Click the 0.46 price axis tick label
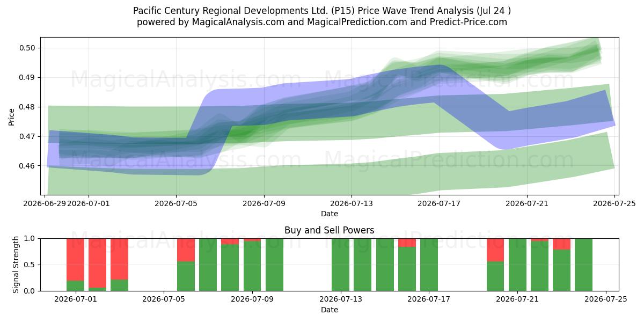This screenshot has height=322, width=644. [x=28, y=166]
